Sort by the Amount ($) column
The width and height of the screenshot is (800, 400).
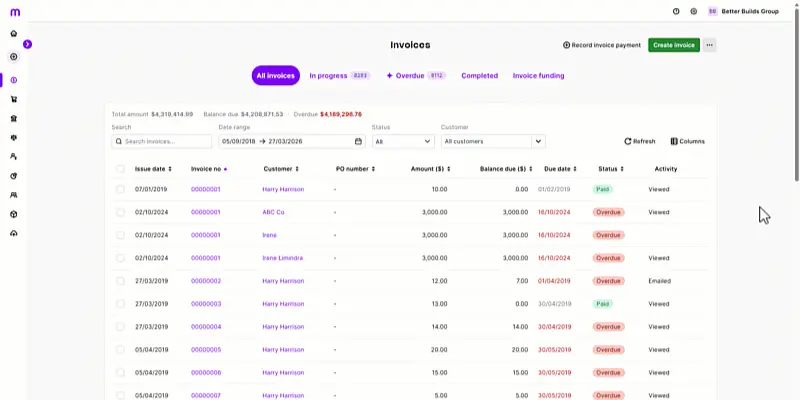coord(431,169)
